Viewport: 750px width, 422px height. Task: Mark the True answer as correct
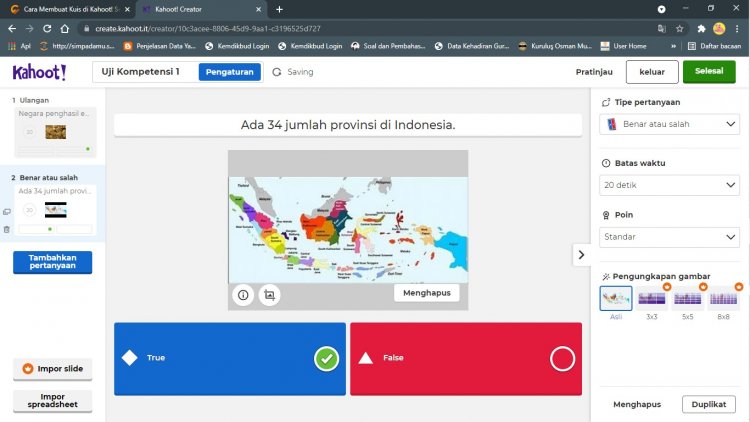click(326, 358)
